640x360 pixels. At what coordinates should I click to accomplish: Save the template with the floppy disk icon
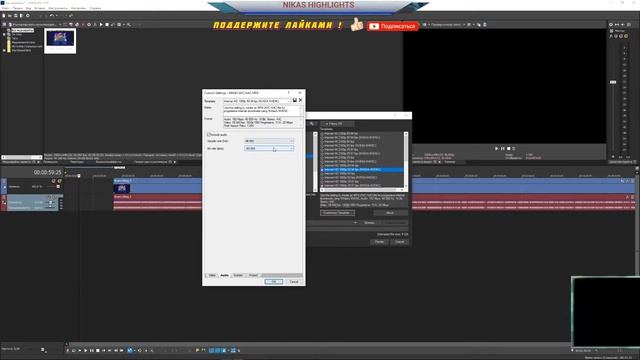click(295, 100)
